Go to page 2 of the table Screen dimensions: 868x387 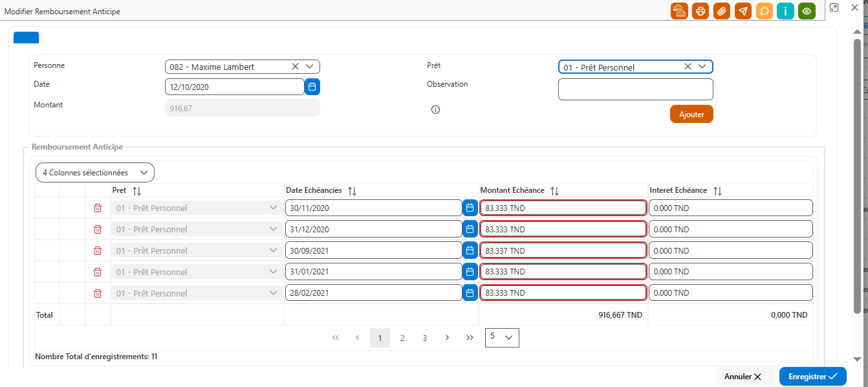(402, 338)
